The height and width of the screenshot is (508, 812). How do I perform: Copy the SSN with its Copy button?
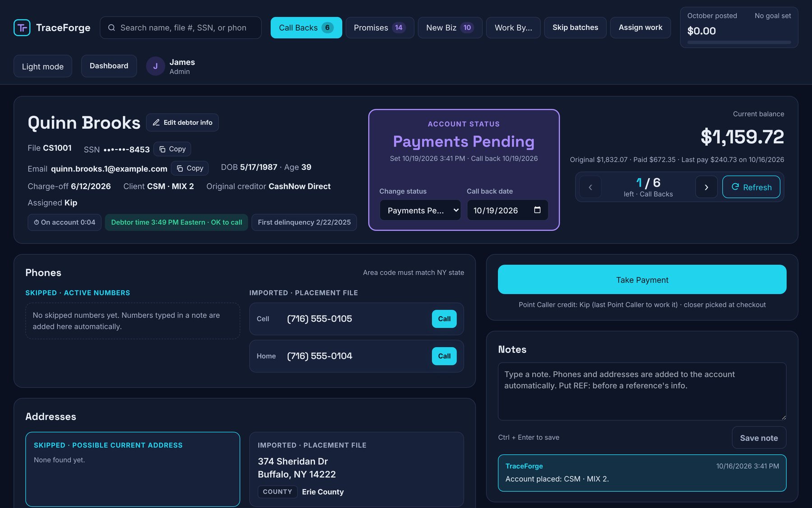[x=172, y=149]
